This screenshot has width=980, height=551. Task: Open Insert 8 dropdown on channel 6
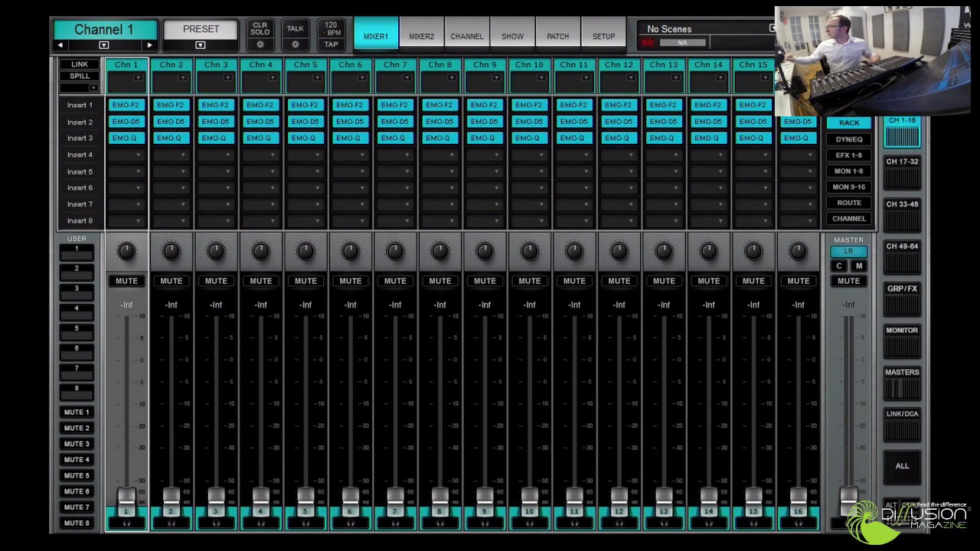click(x=351, y=220)
